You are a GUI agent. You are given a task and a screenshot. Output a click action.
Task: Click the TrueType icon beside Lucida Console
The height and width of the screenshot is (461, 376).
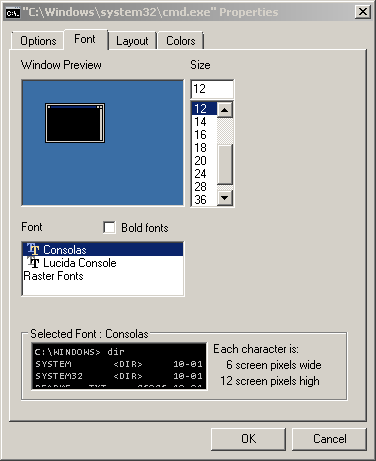pyautogui.click(x=33, y=262)
